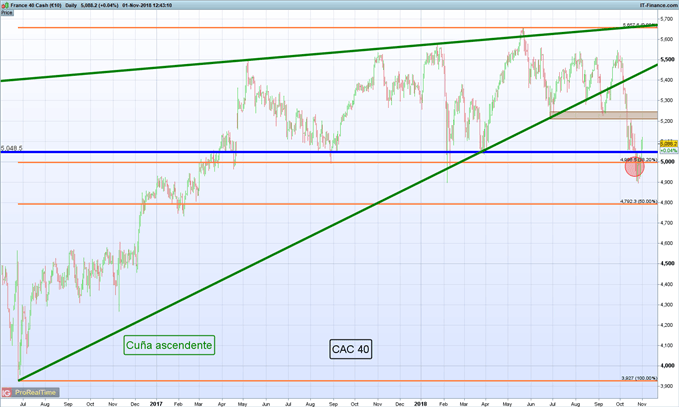Click the 5,600 price axis label
This screenshot has height=407, width=679.
click(x=667, y=39)
